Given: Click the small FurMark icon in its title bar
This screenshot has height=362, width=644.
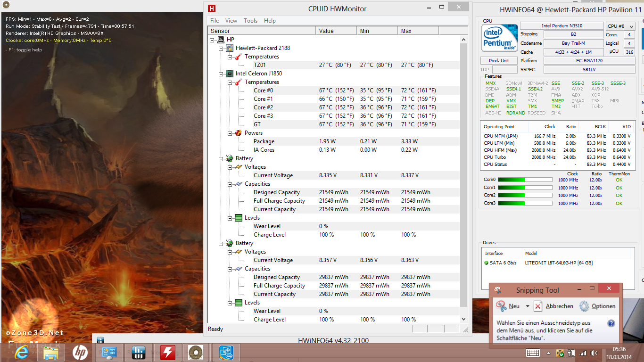Looking at the screenshot, I should click(6, 5).
